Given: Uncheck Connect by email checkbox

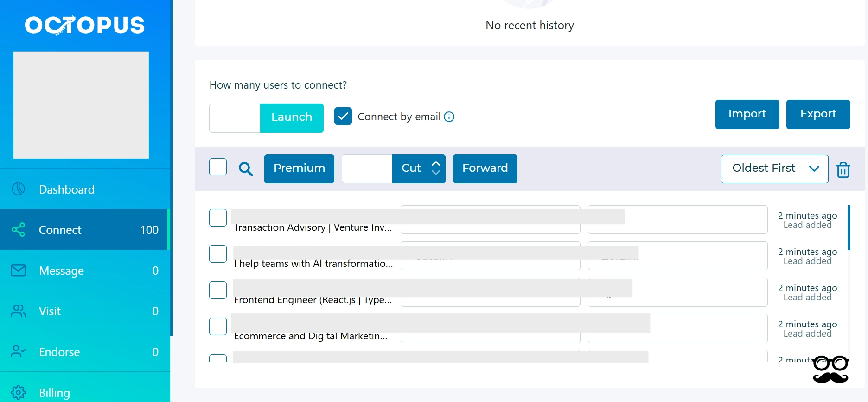Looking at the screenshot, I should 343,116.
